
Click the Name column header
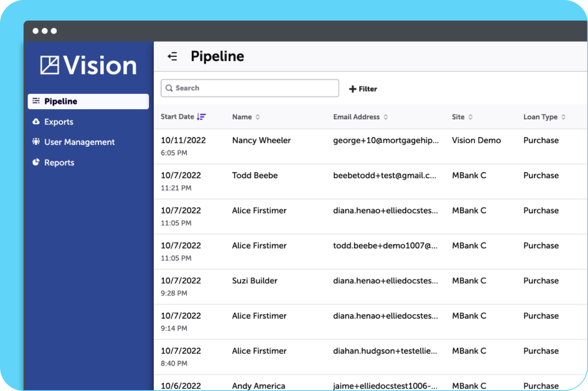pyautogui.click(x=242, y=117)
